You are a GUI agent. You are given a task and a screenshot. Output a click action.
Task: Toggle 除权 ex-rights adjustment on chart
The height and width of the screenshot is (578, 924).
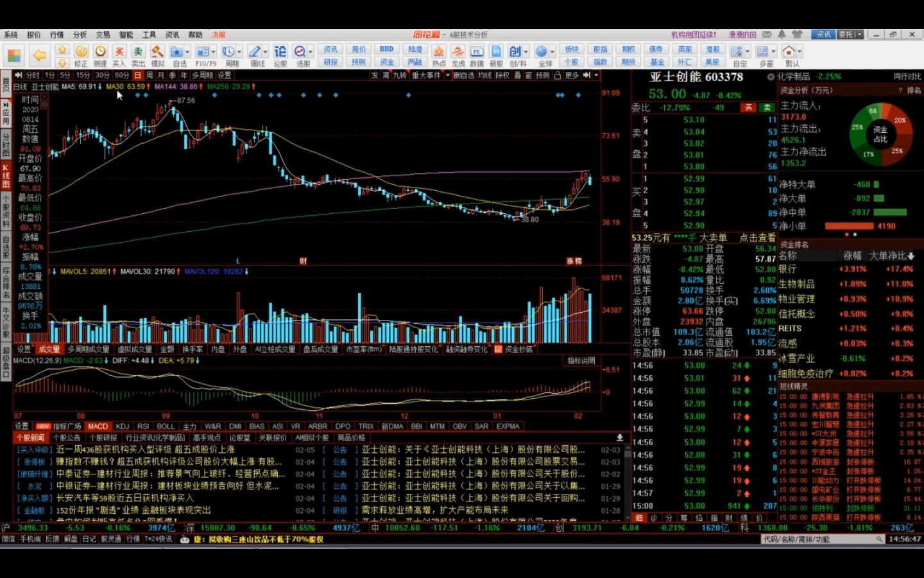click(x=502, y=75)
